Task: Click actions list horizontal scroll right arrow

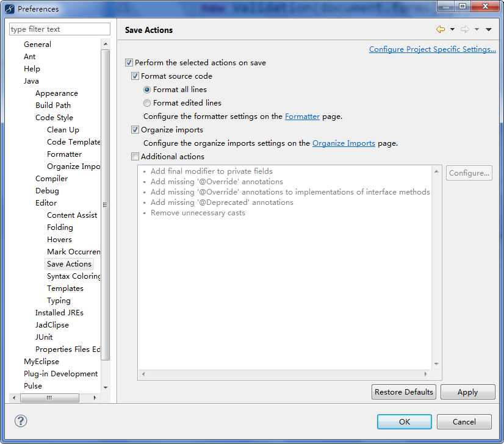Action: (x=425, y=374)
